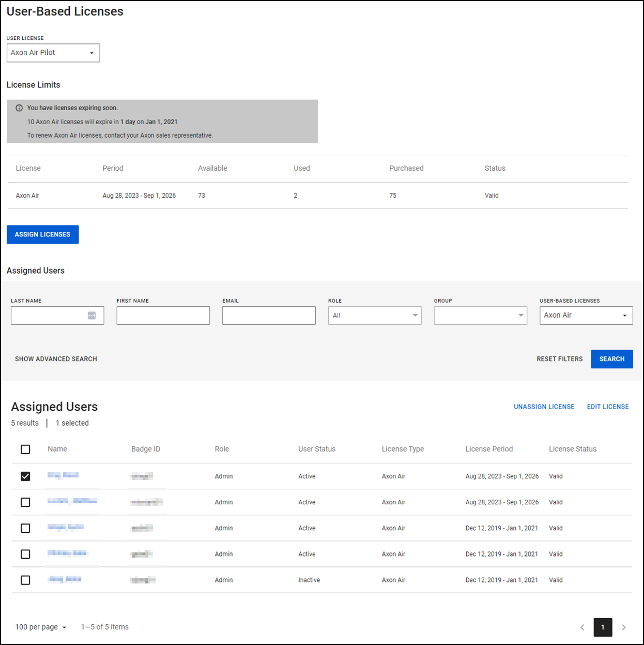
Task: Click the Last Name input field
Action: click(57, 316)
